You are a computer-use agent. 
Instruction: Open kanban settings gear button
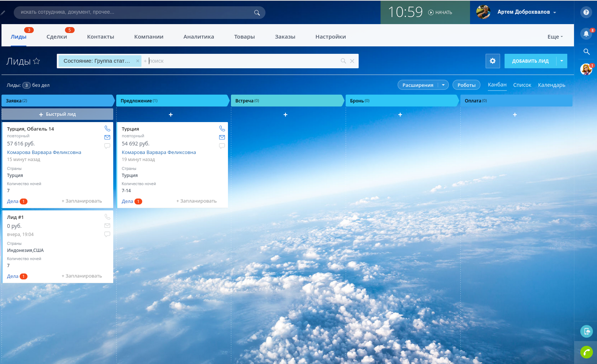click(493, 61)
